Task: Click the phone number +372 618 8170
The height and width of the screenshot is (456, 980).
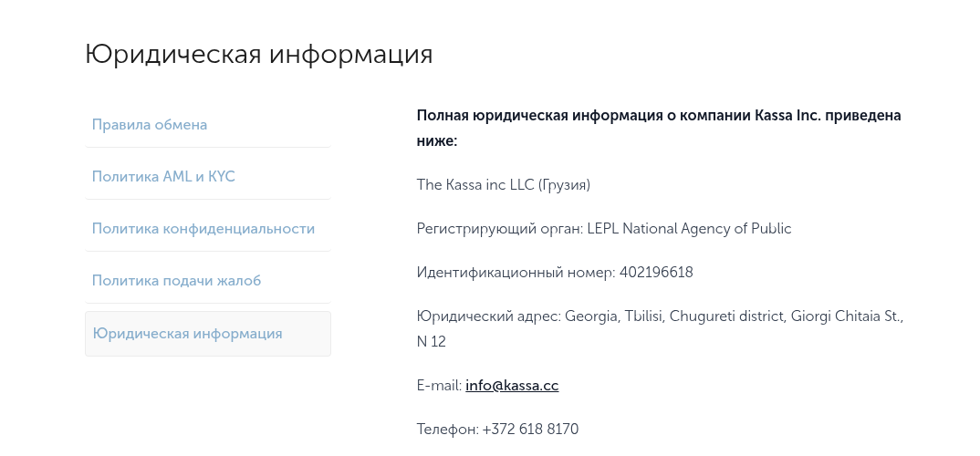Action: [530, 430]
